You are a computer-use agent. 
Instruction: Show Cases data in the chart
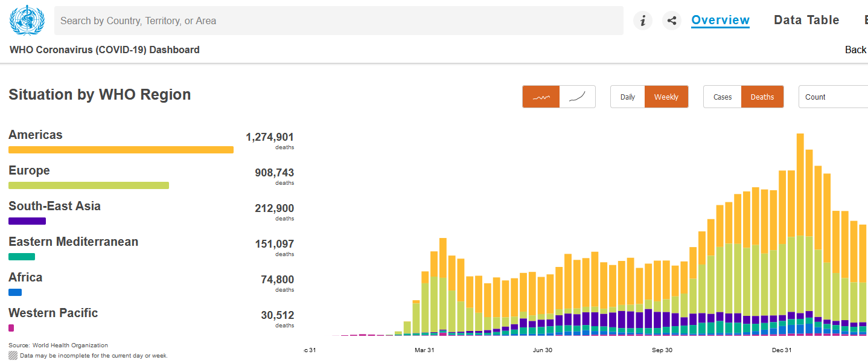[x=723, y=97]
